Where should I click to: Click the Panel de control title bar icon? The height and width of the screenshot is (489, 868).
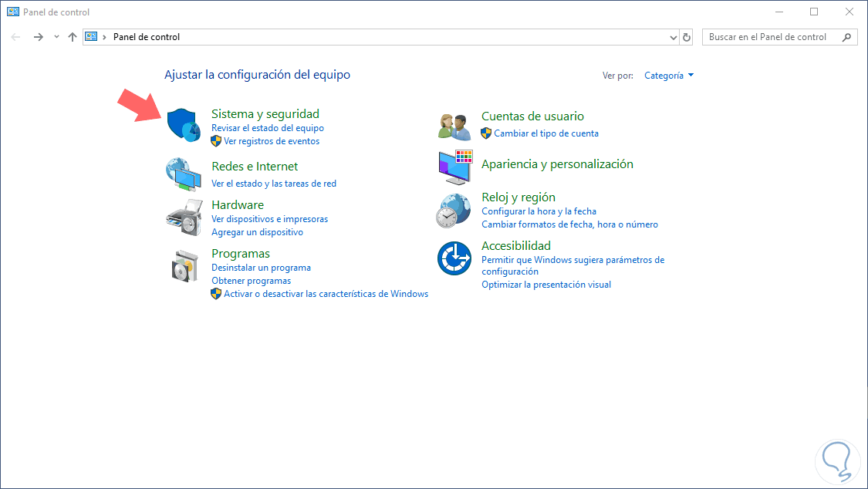(13, 12)
